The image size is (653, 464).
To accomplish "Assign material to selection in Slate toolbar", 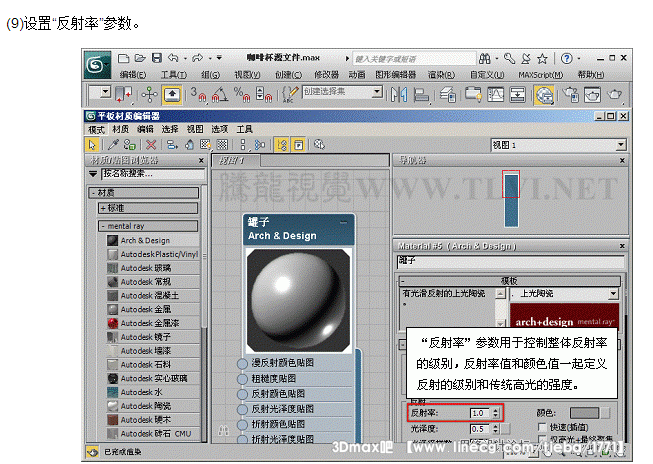I will click(x=130, y=145).
